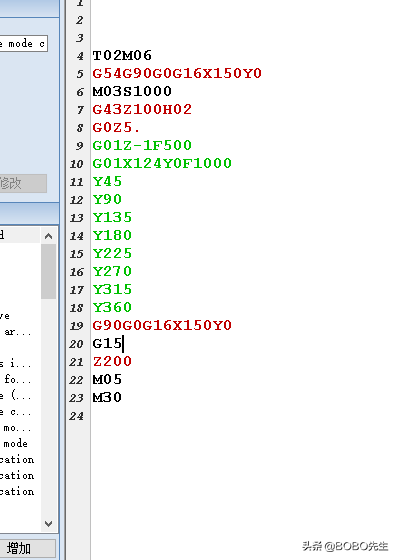Click the 增加 button
The height and width of the screenshot is (560, 397).
point(27,548)
